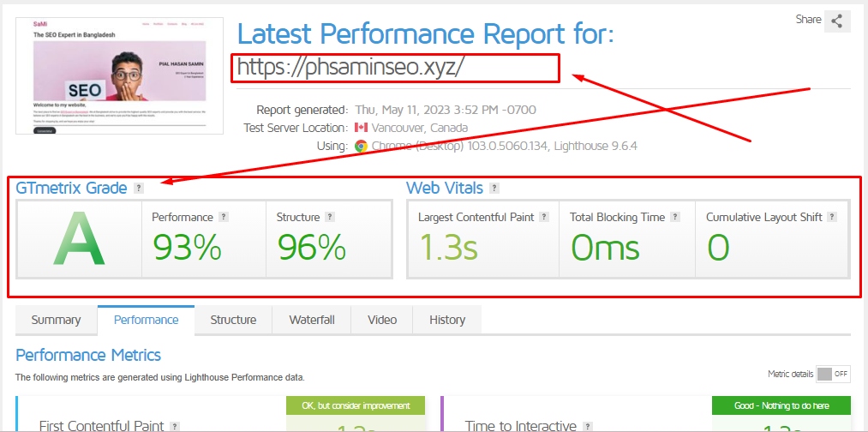Screen dimensions: 868x432
Task: Open the Structure tab
Action: 233,320
